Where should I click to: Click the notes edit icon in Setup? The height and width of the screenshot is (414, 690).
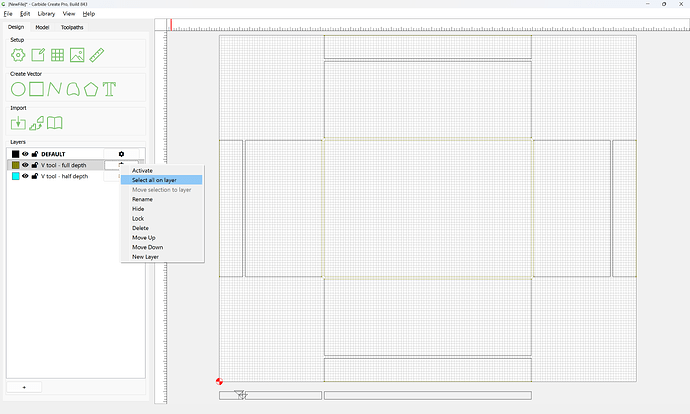(38, 55)
